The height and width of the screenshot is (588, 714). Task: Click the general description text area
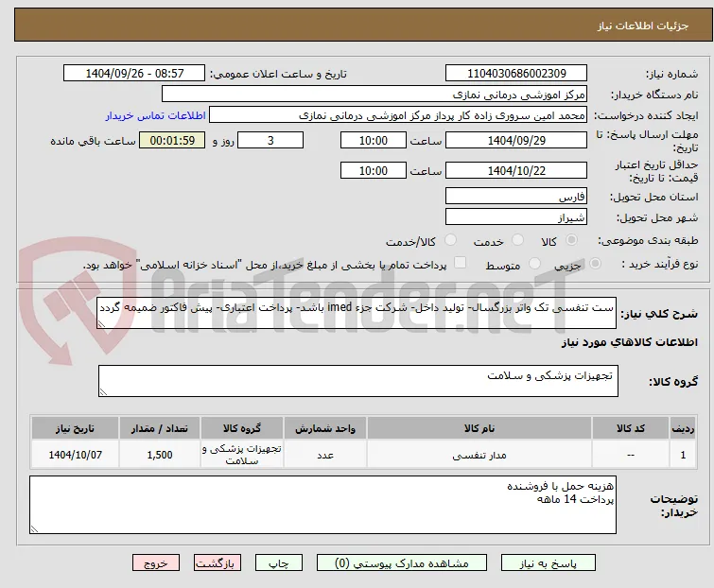357,313
